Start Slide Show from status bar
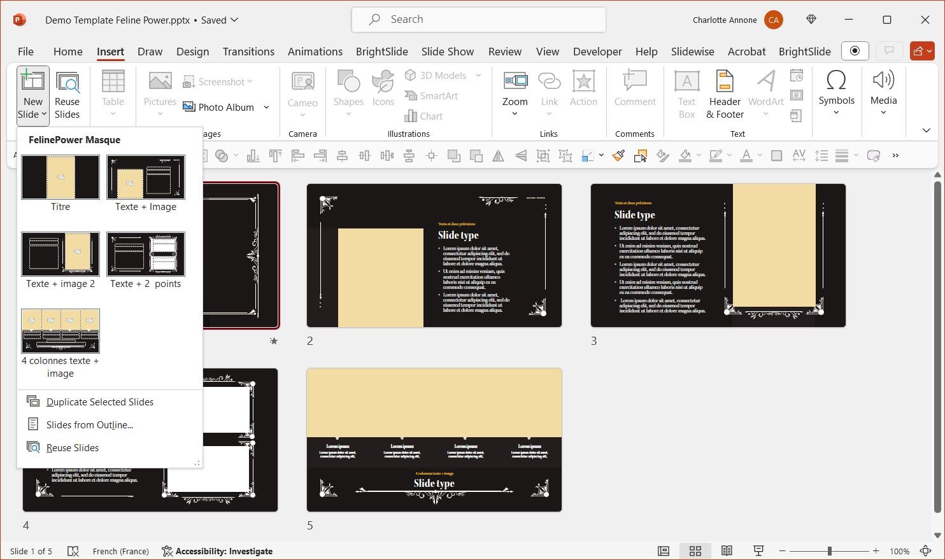The height and width of the screenshot is (560, 945). point(758,551)
